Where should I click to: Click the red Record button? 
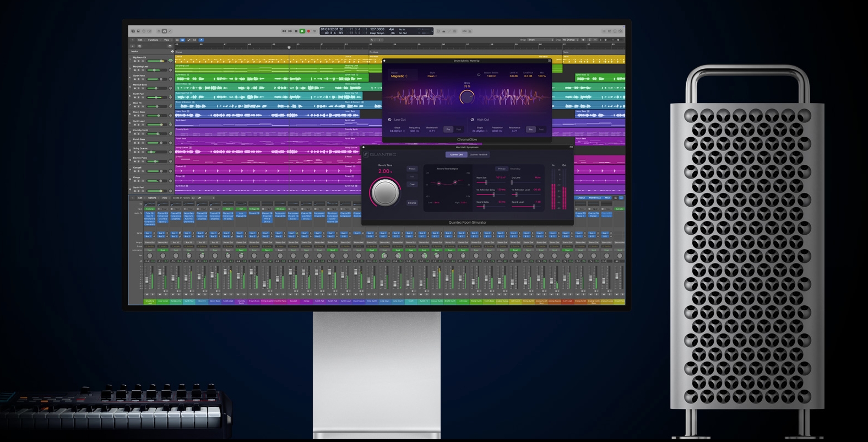[308, 31]
